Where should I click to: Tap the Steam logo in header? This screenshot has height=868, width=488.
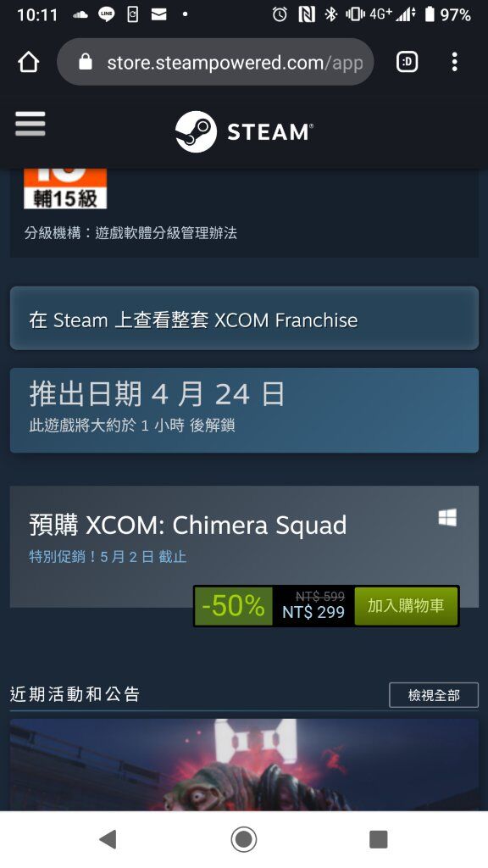click(x=244, y=131)
